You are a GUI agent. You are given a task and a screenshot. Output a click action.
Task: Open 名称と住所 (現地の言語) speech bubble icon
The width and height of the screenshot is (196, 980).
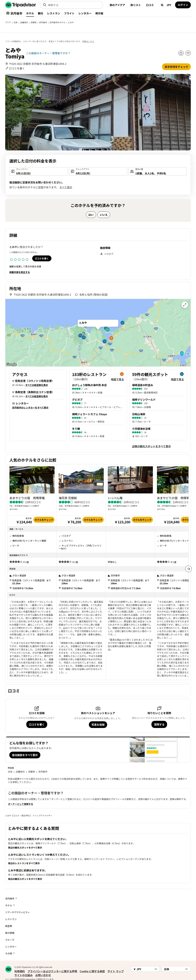(x=76, y=294)
